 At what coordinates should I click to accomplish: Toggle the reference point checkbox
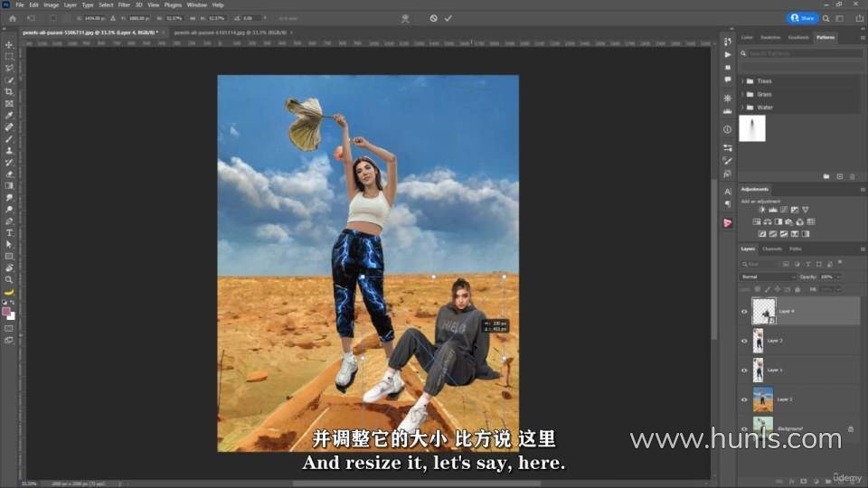pyautogui.click(x=53, y=18)
